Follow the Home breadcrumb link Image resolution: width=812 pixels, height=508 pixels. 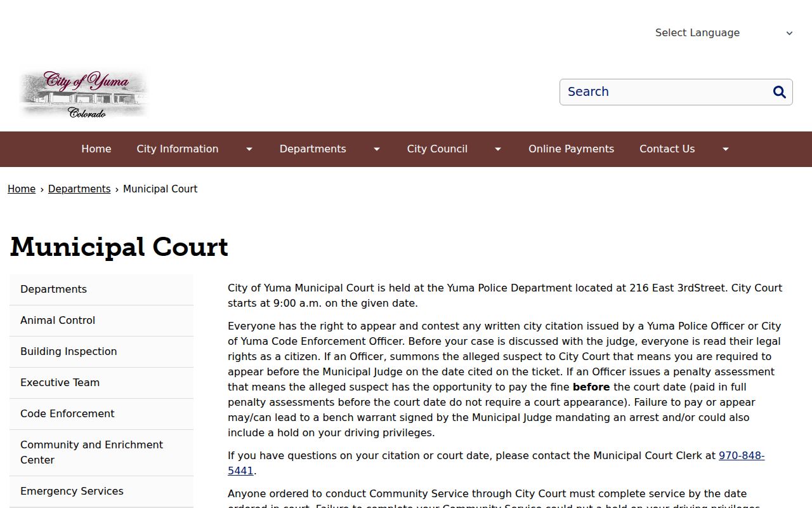pos(22,189)
